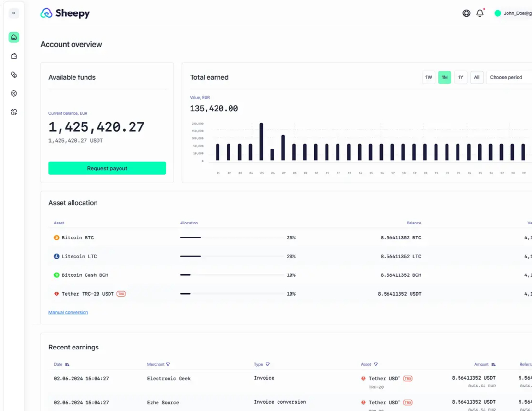Open the Merchant column filter
532x411 pixels.
click(168, 365)
